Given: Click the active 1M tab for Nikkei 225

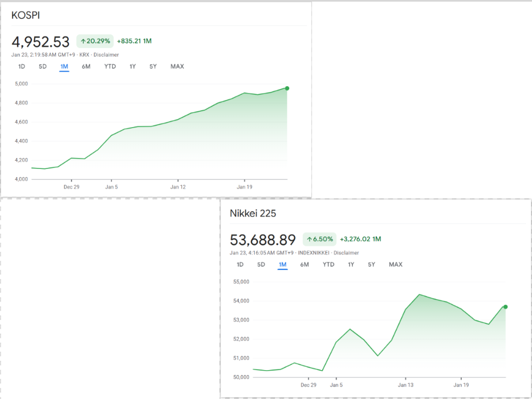Looking at the screenshot, I should pyautogui.click(x=283, y=264).
